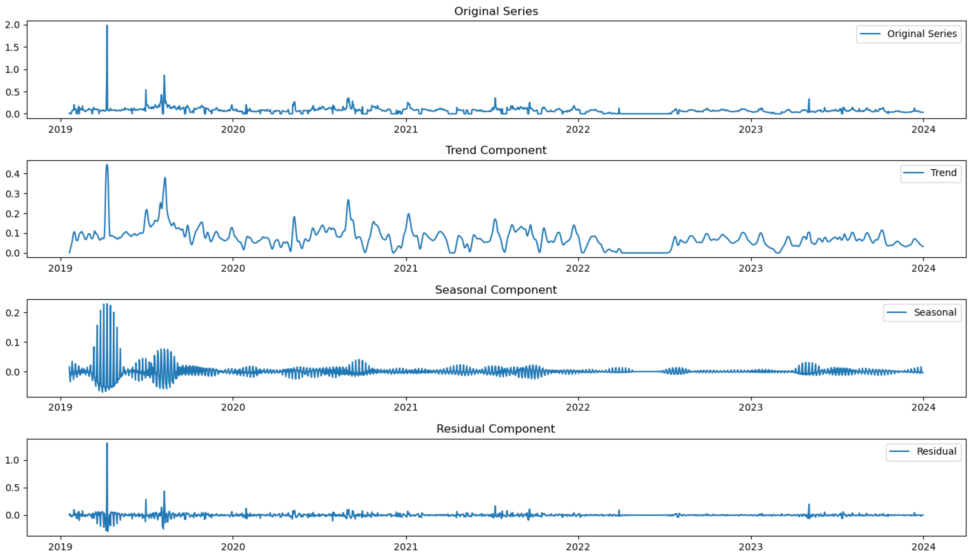Viewport: 973px width, 560px height.
Task: Click the Original Series plot title
Action: coord(496,11)
